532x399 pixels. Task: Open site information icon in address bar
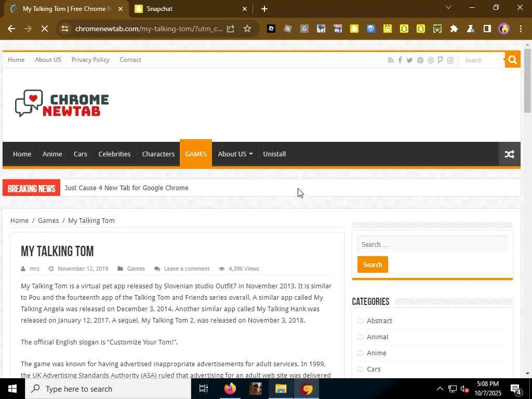[x=65, y=29]
